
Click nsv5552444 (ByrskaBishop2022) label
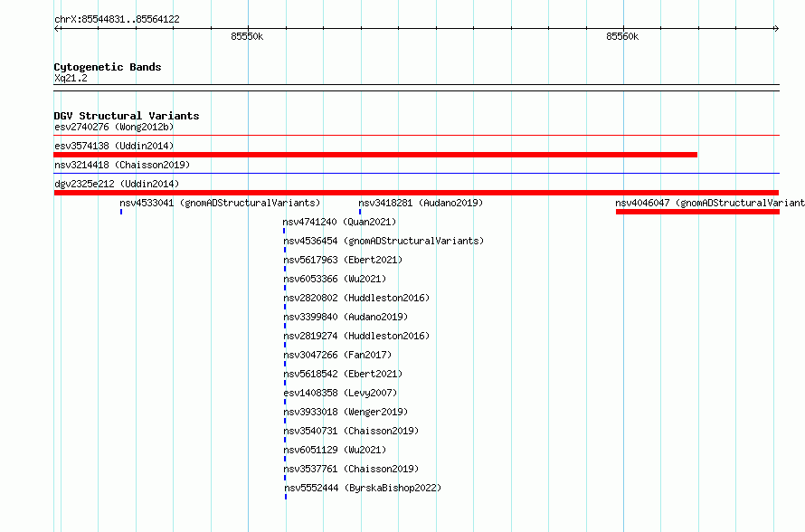[363, 488]
